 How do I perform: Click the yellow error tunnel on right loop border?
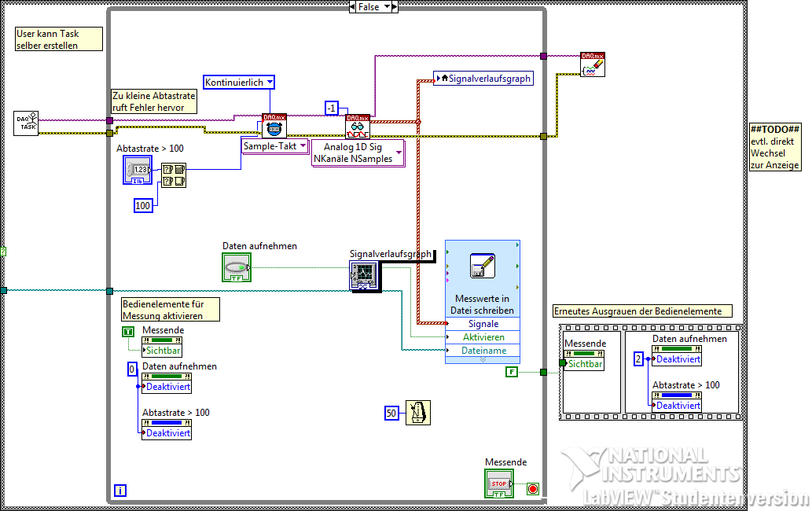point(543,136)
